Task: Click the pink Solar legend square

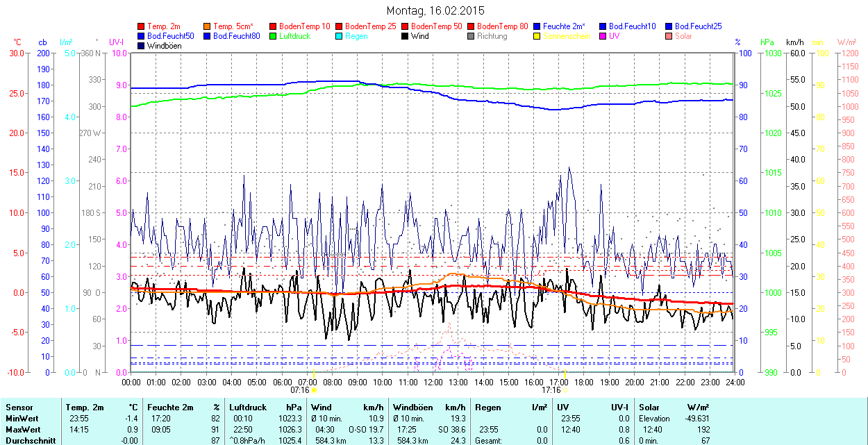Action: coord(669,36)
